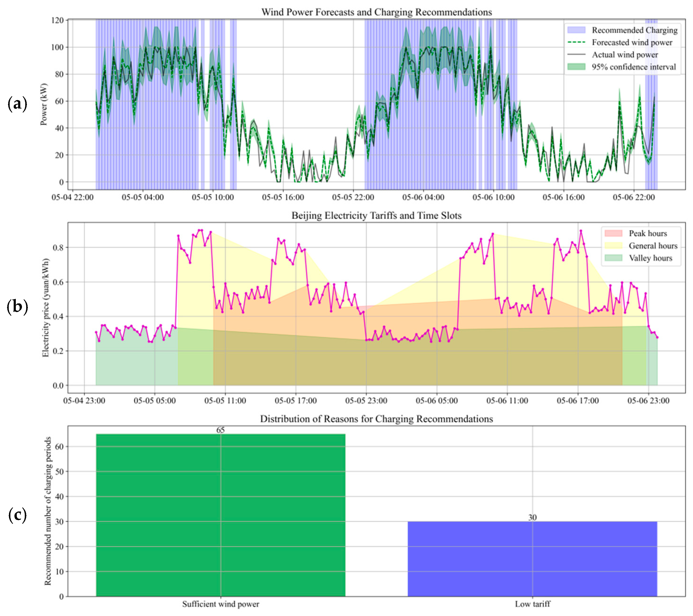Click the bar value label 30
The image size is (693, 616).
pyautogui.click(x=532, y=517)
